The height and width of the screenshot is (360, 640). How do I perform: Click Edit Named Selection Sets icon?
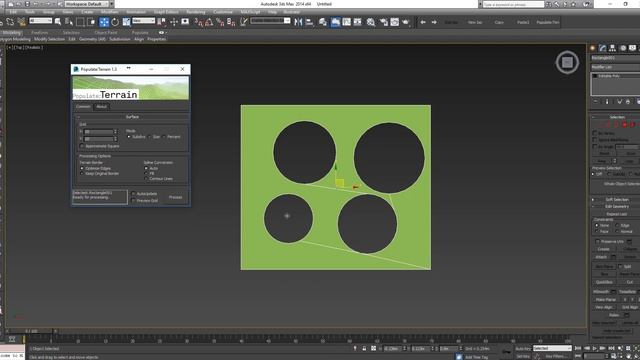(244, 22)
